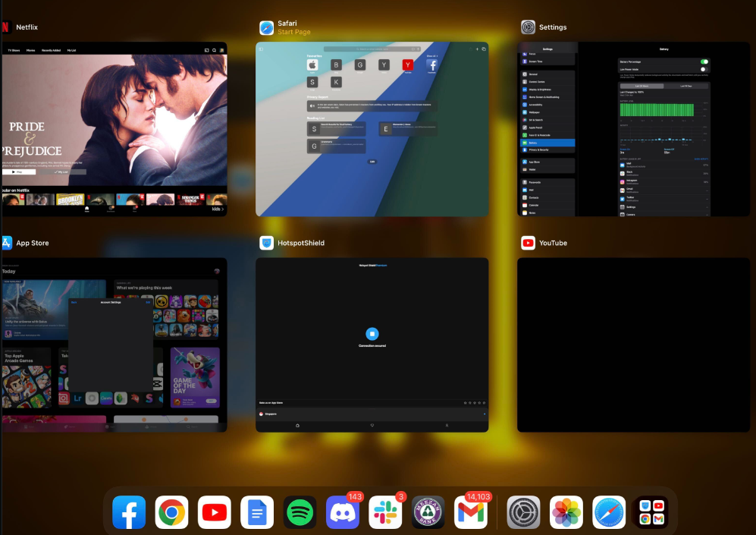The height and width of the screenshot is (535, 756).
Task: Open the App Library folder in dock
Action: click(x=651, y=513)
